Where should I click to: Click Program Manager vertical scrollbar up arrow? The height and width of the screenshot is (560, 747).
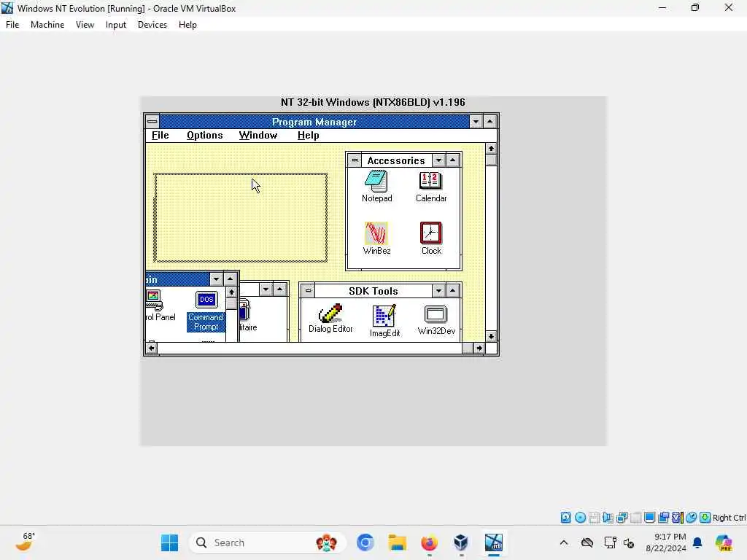pyautogui.click(x=491, y=149)
